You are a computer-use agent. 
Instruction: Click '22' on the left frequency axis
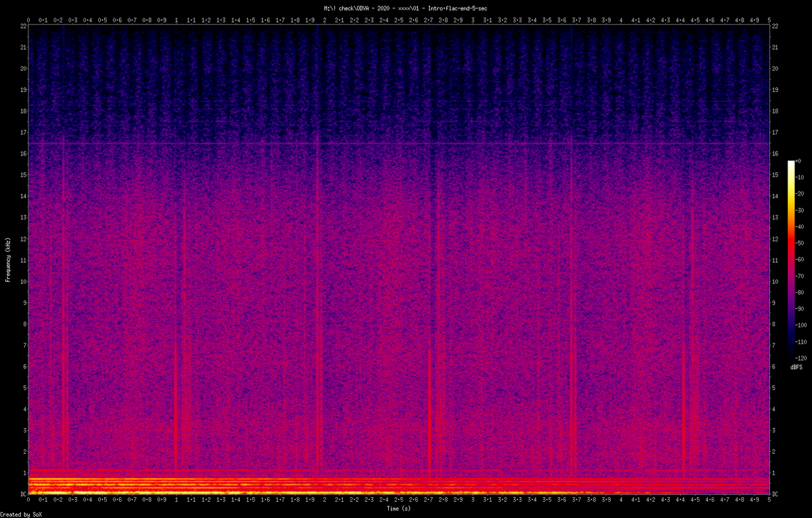23,26
